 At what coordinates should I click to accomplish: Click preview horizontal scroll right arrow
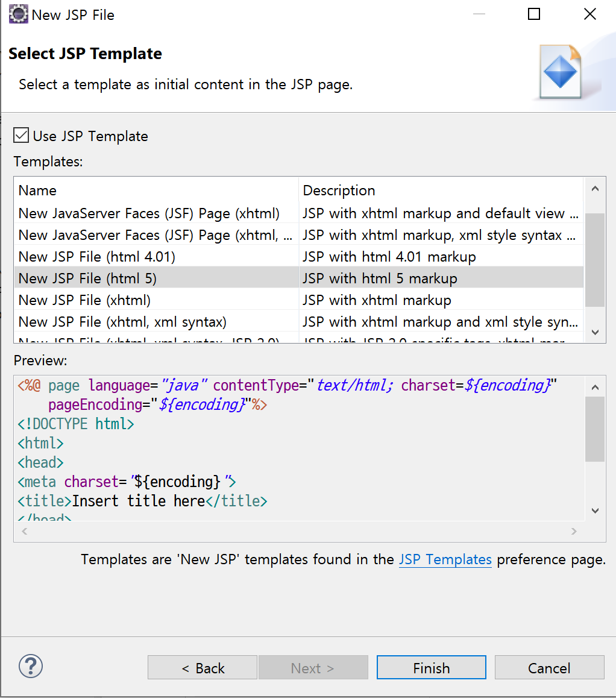coord(574,531)
